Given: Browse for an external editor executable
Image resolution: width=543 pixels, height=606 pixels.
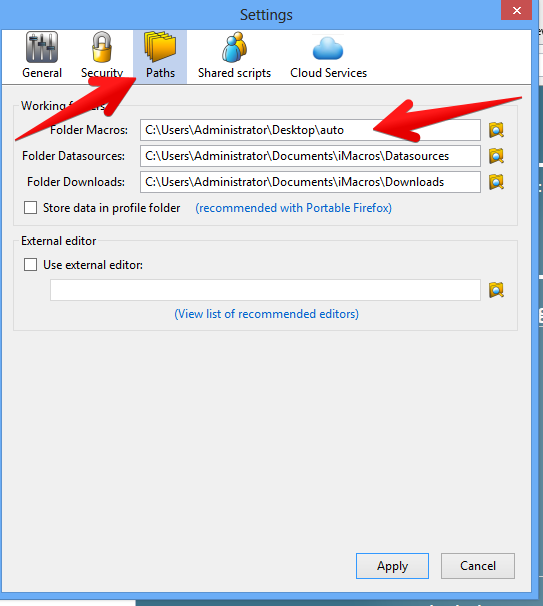Looking at the screenshot, I should coord(496,290).
